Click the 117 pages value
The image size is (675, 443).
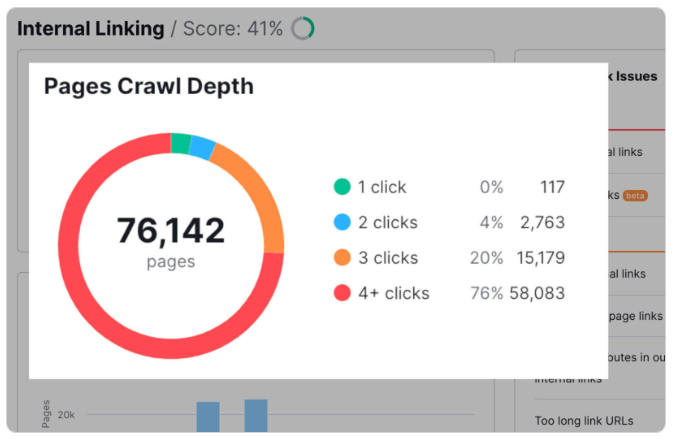(552, 187)
